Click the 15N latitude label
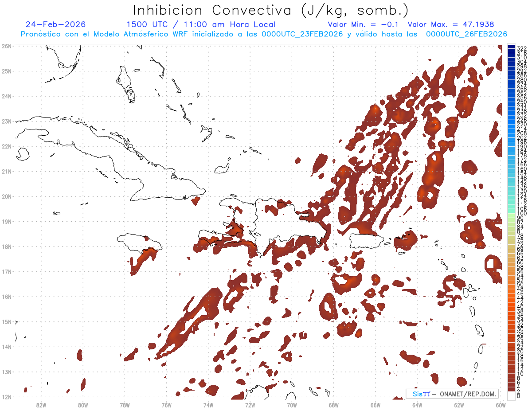 [7, 321]
